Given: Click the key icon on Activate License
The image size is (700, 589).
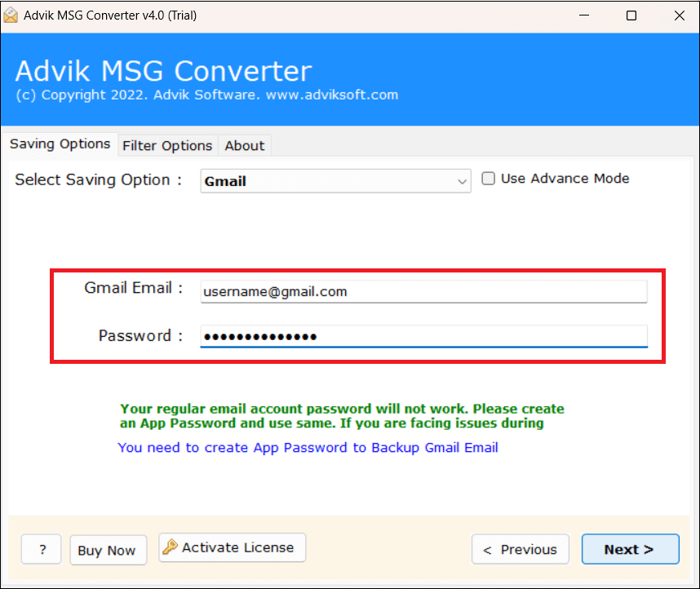Looking at the screenshot, I should 170,547.
